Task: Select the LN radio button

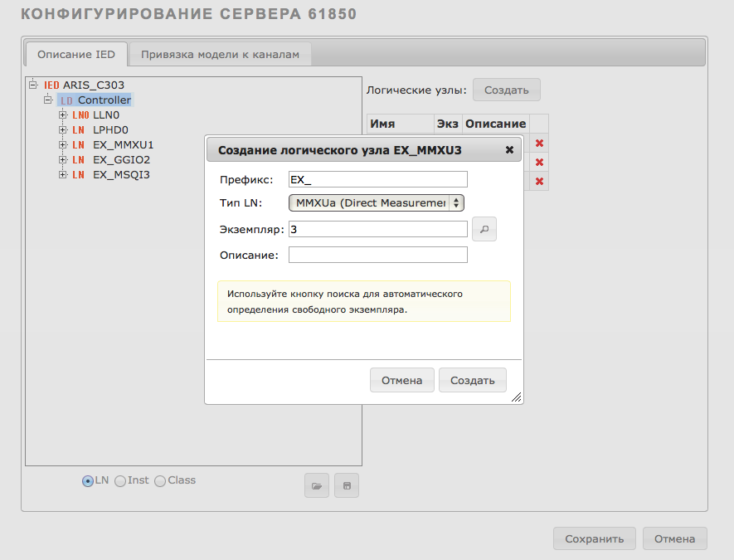Action: (x=88, y=481)
